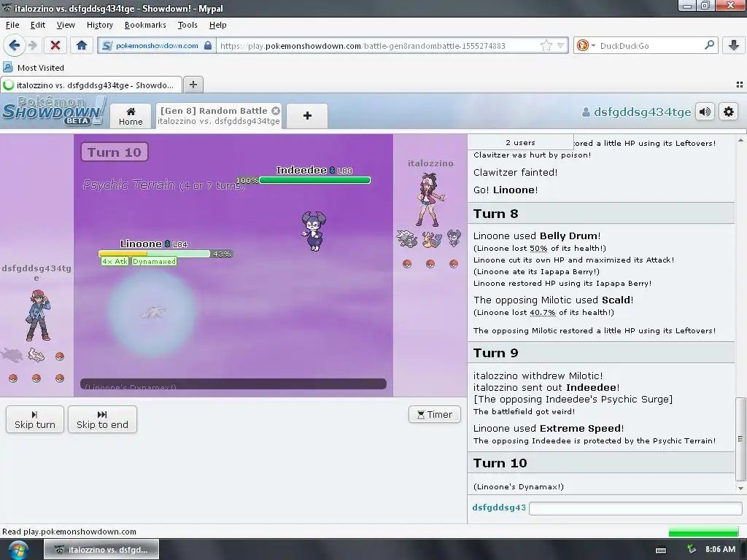Go to the Showdown Home tab

click(131, 116)
